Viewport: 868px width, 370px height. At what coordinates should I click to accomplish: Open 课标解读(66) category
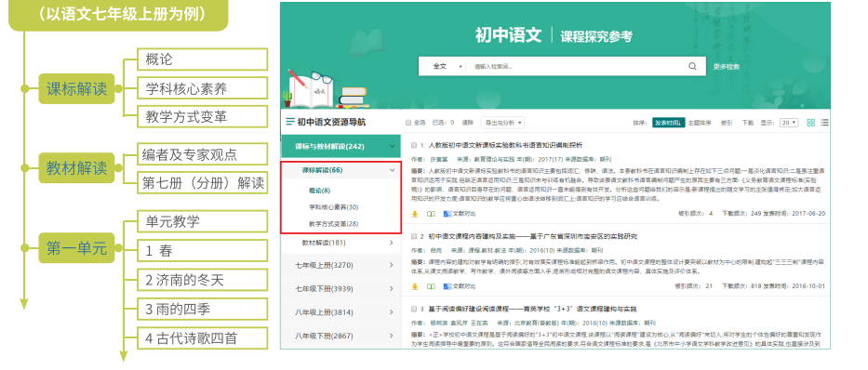[x=322, y=170]
